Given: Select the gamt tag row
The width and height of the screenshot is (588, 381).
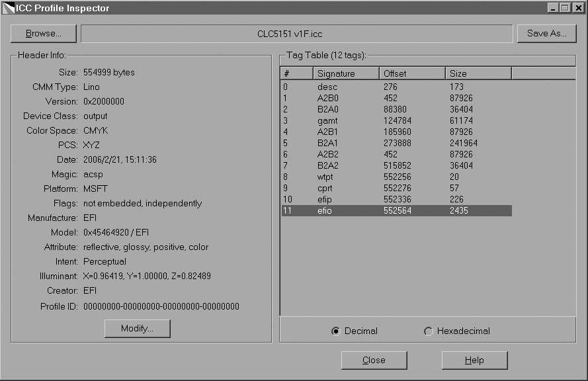Looking at the screenshot, I should coord(396,121).
